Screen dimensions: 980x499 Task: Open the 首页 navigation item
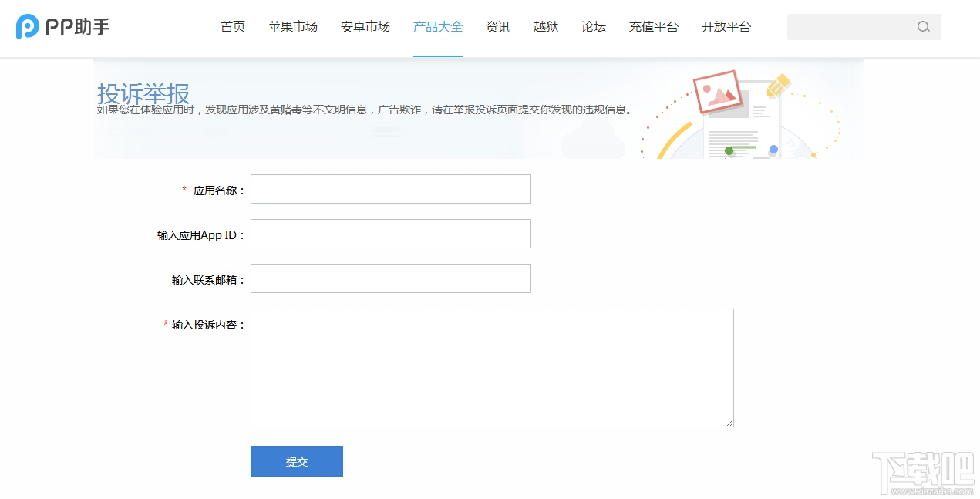pos(232,26)
